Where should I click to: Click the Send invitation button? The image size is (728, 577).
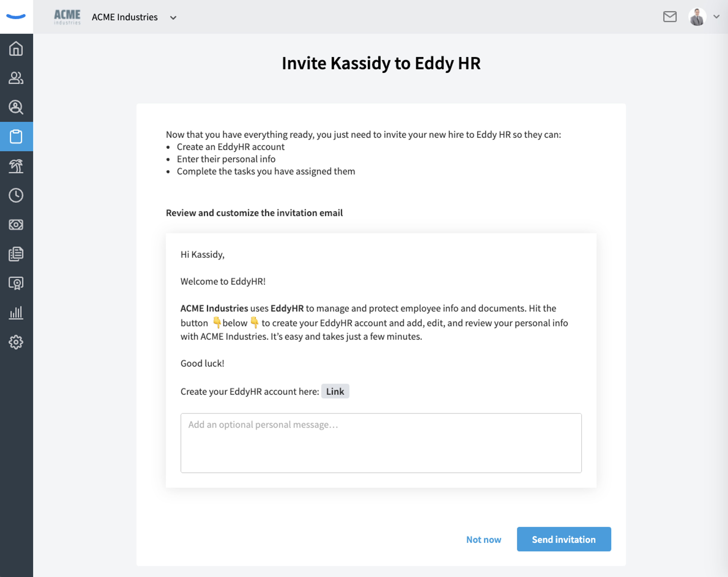[564, 539]
